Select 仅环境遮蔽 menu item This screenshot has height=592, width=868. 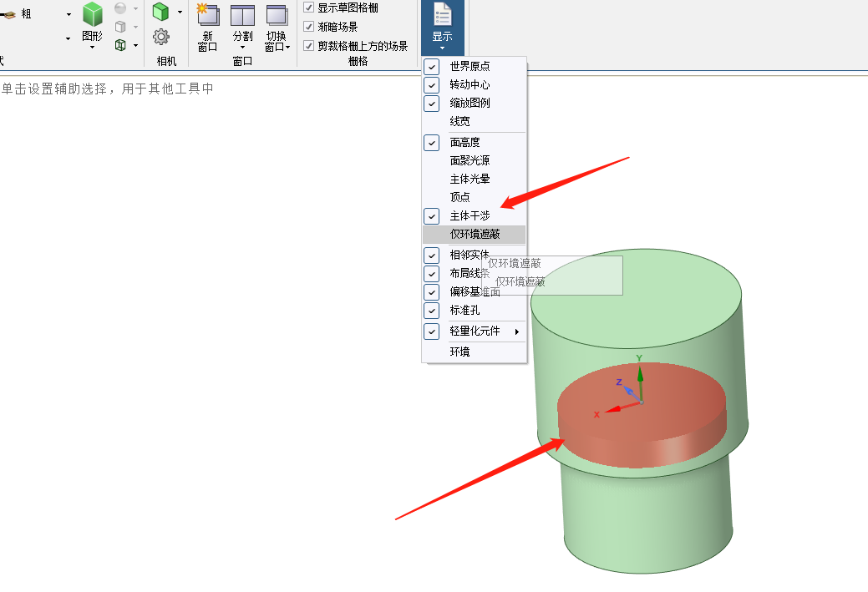tap(475, 235)
